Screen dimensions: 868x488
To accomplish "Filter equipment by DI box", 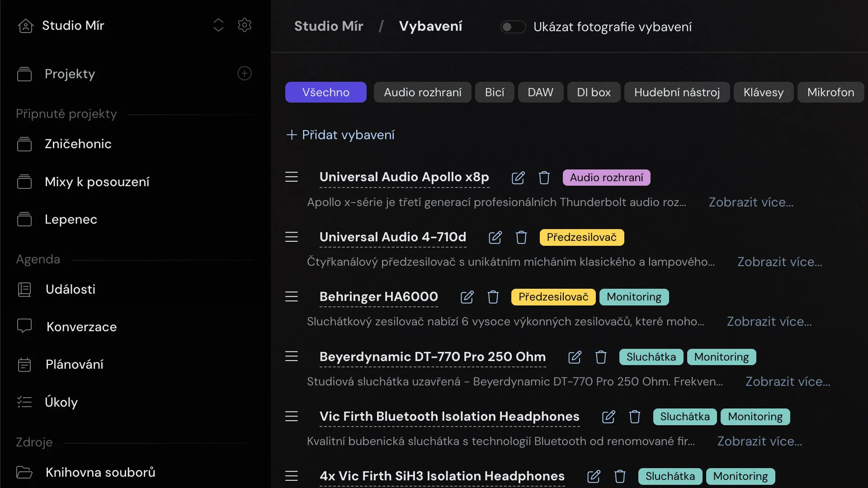I will click(x=594, y=92).
